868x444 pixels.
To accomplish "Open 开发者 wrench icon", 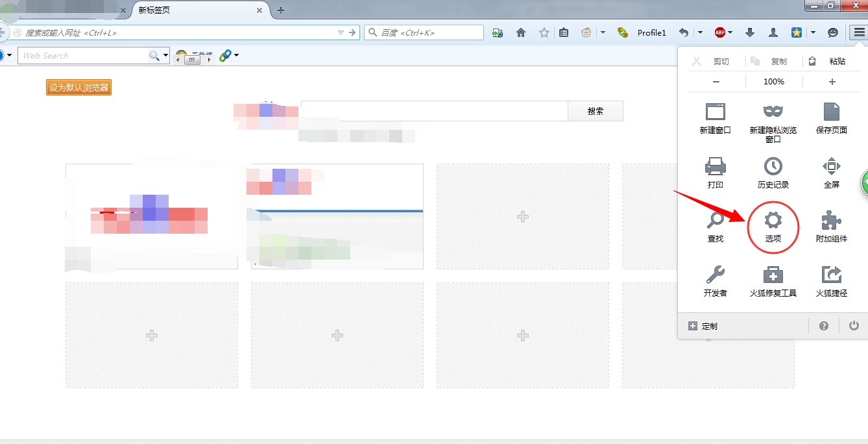I will tap(715, 275).
